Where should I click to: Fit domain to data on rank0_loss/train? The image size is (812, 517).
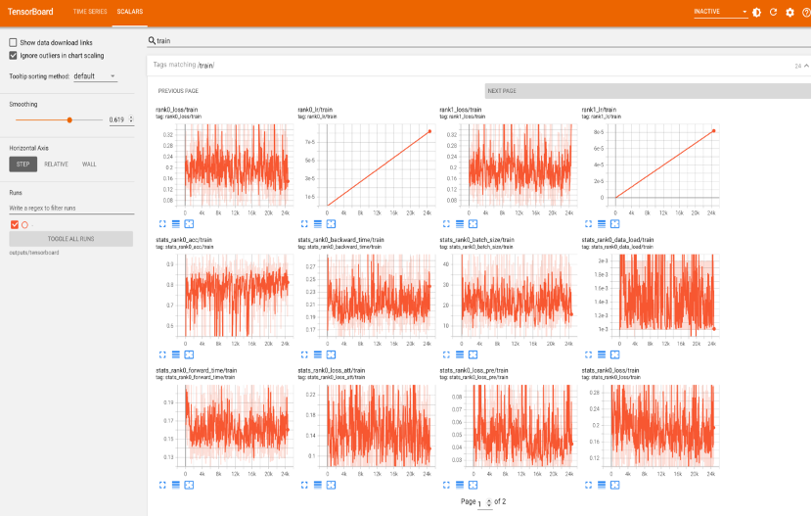click(x=189, y=224)
